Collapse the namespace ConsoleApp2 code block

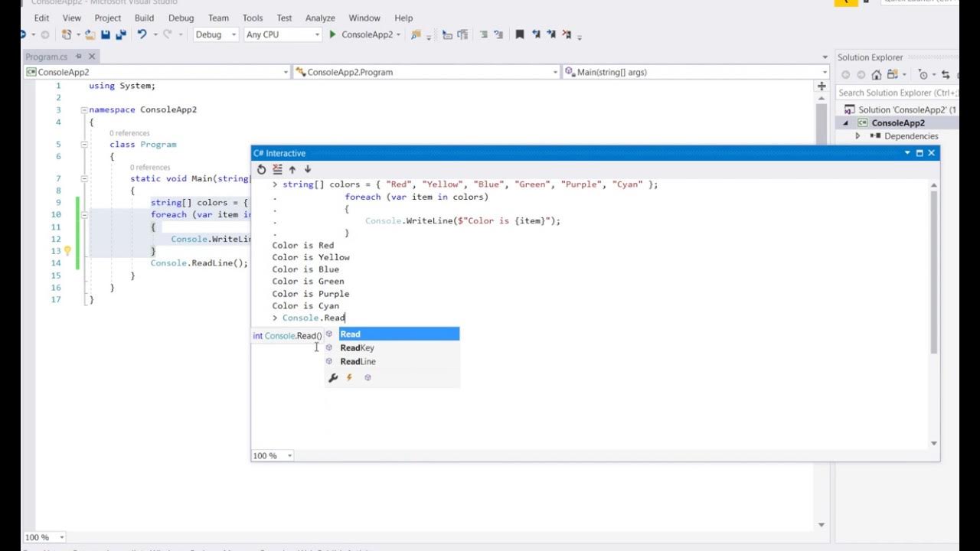click(84, 110)
